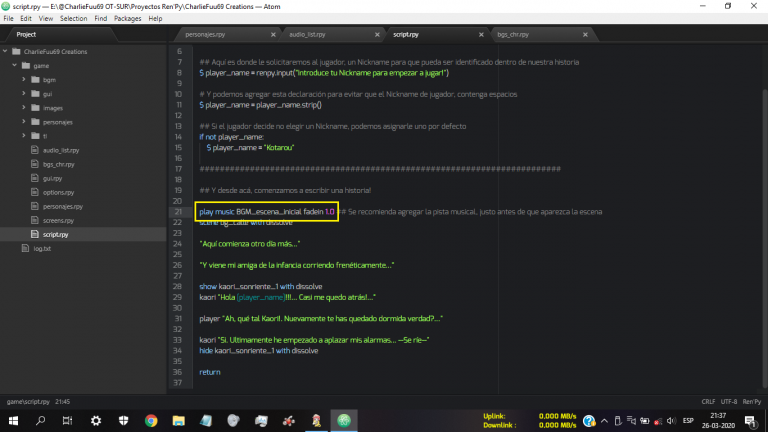This screenshot has height=432, width=768.
Task: Open Settings gear in the taskbar
Action: [x=97, y=420]
